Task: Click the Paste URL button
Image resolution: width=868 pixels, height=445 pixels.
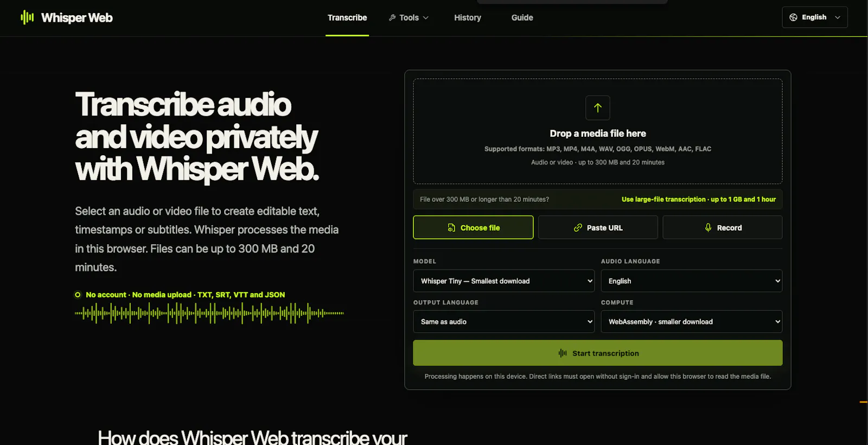Action: (x=598, y=227)
